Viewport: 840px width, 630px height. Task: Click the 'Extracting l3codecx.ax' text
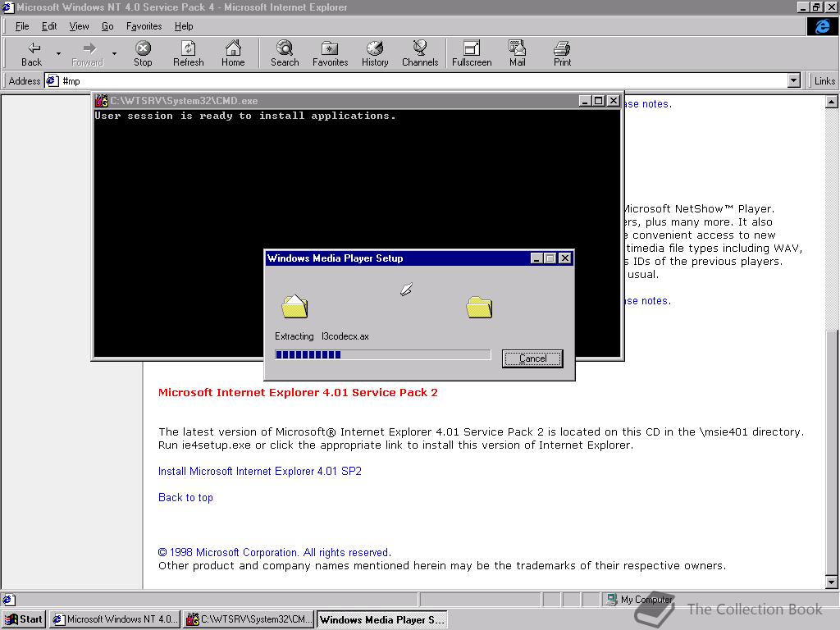pyautogui.click(x=322, y=336)
